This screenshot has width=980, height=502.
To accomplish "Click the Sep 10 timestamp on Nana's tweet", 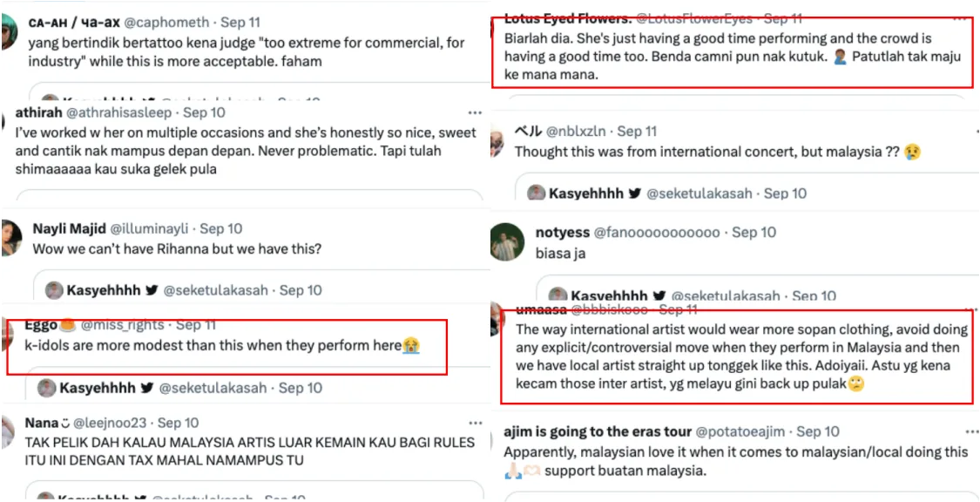I will (178, 424).
